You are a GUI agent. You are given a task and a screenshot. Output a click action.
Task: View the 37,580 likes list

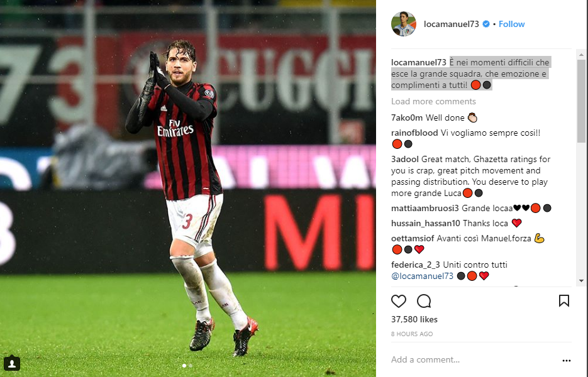[x=414, y=319]
